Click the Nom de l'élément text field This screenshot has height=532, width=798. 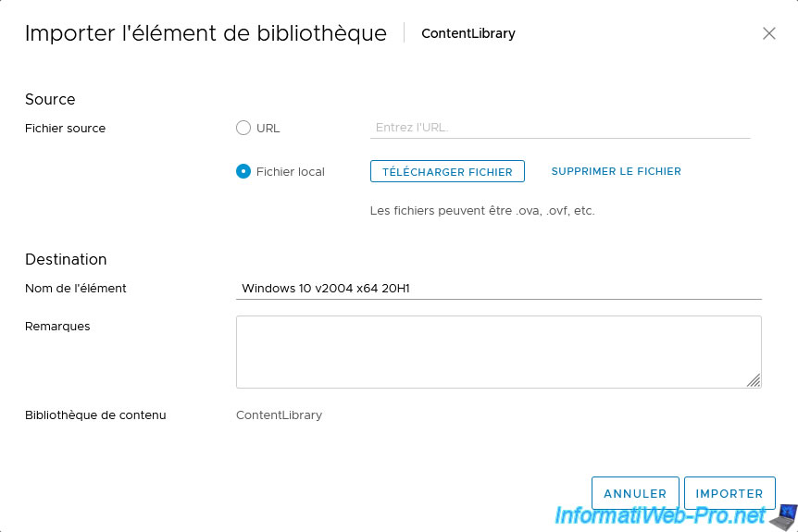pos(499,289)
